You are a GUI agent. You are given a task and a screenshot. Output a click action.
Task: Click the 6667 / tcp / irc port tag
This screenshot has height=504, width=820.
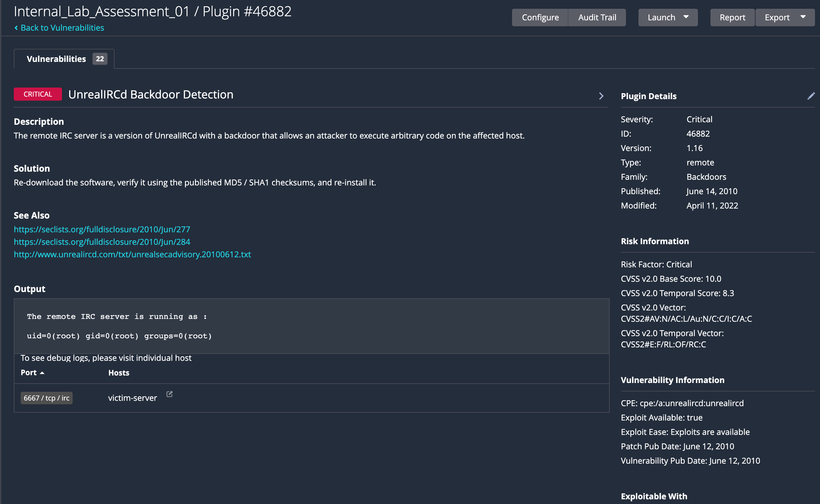46,398
